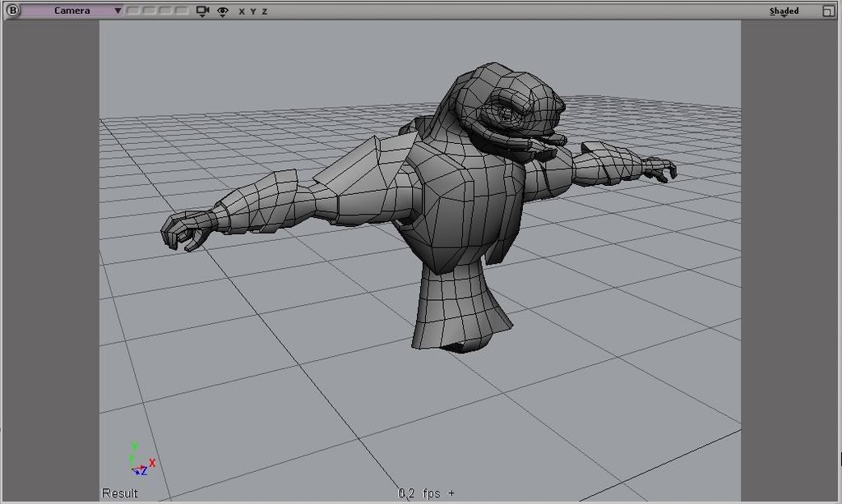Open the Shaded display mode menu
The image size is (842, 504).
[x=784, y=12]
